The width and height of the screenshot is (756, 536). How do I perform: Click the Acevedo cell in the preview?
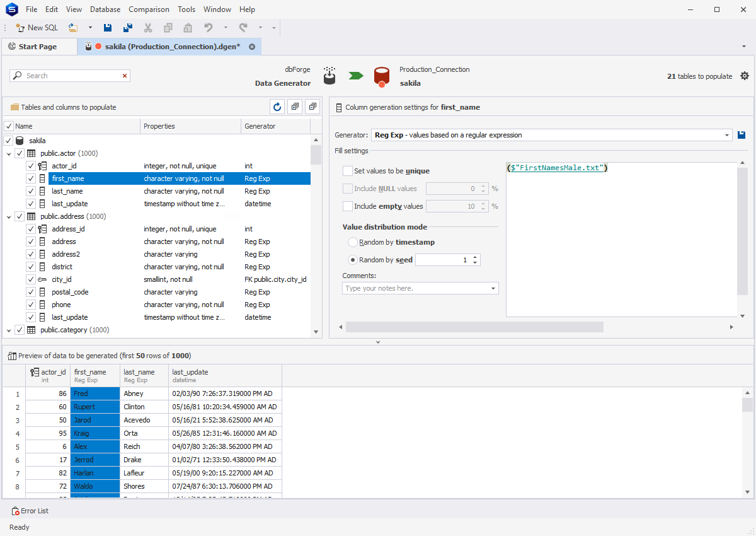[144, 420]
